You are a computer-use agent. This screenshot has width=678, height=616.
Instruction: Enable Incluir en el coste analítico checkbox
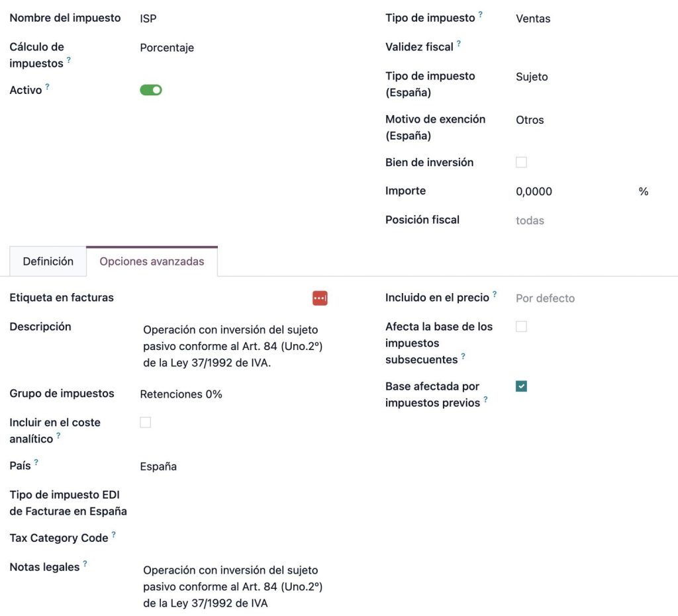click(145, 422)
